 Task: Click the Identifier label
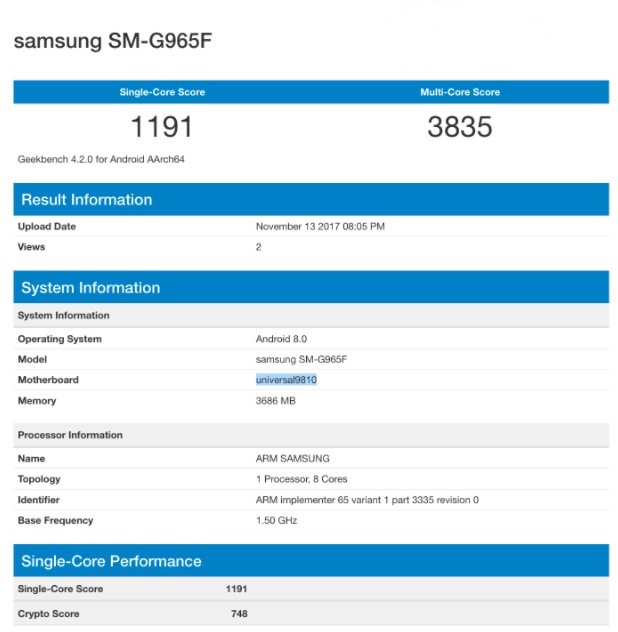pyautogui.click(x=39, y=500)
